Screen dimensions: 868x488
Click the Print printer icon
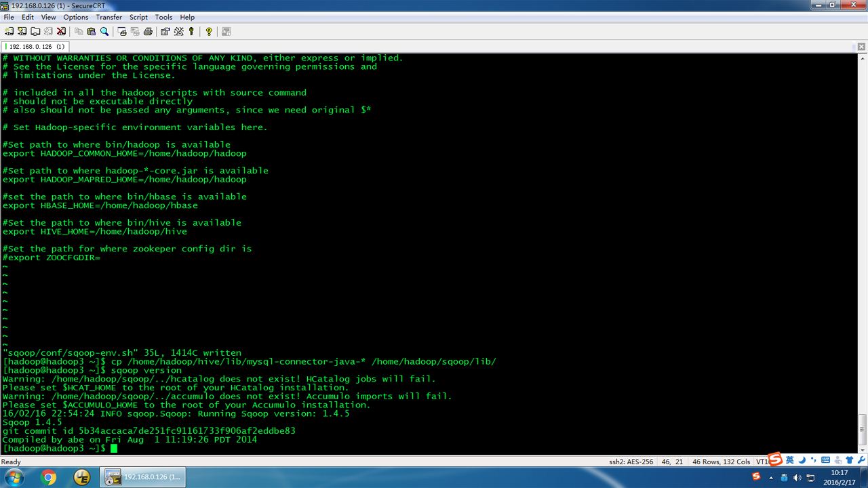coord(148,31)
